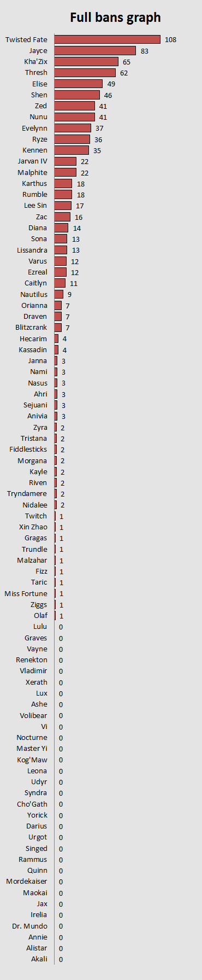Click the Ryze bar
202x980 pixels.
72,139
